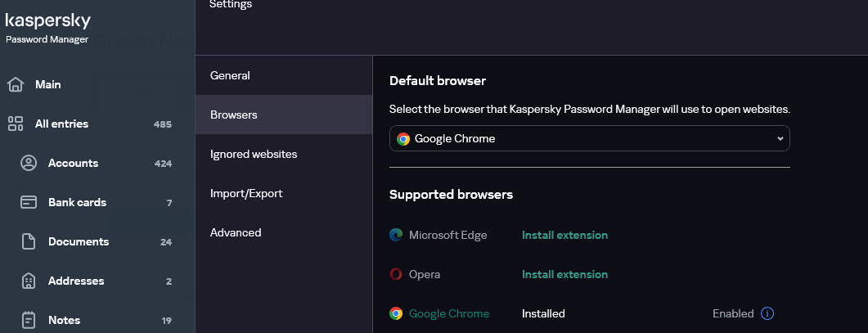Install extension for Opera

tap(564, 274)
